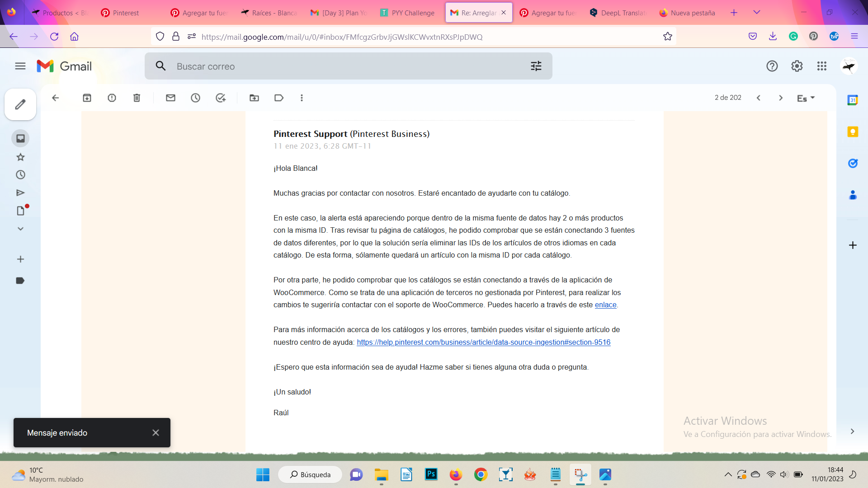Open Drafts in sidebar

pos(21,211)
